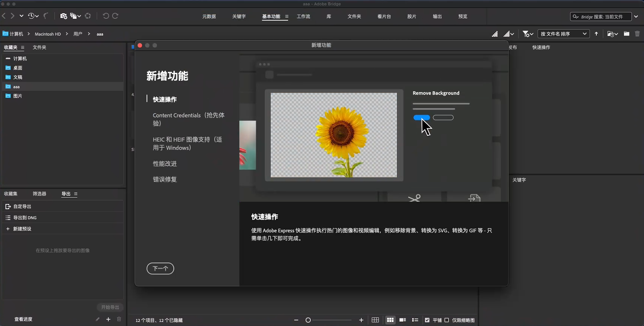Image resolution: width=644 pixels, height=326 pixels.
Task: Expand the filter by rating dropdown
Action: click(527, 34)
